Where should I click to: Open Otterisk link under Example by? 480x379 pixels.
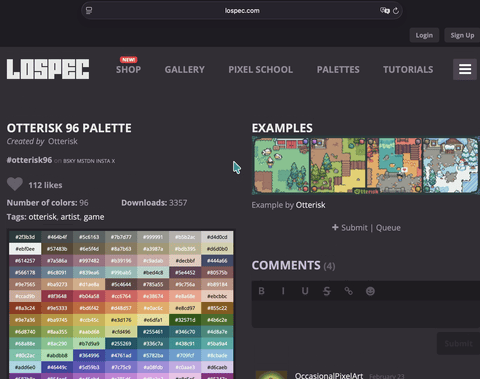(310, 205)
